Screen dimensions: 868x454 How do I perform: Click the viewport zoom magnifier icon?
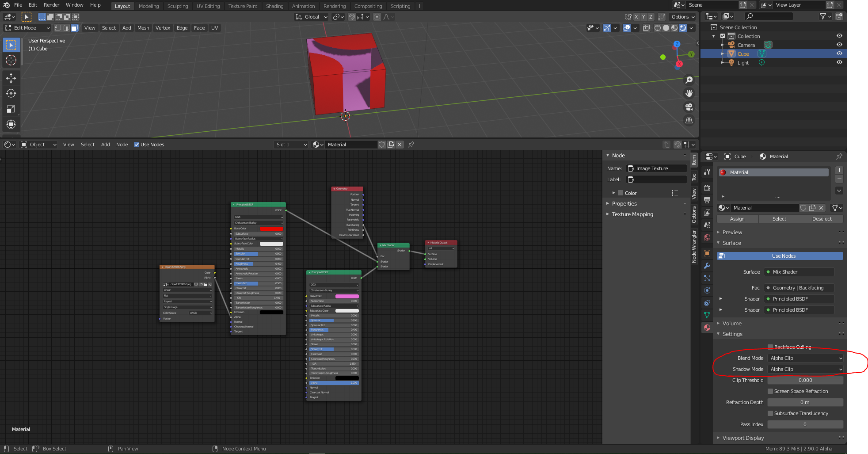tap(689, 80)
